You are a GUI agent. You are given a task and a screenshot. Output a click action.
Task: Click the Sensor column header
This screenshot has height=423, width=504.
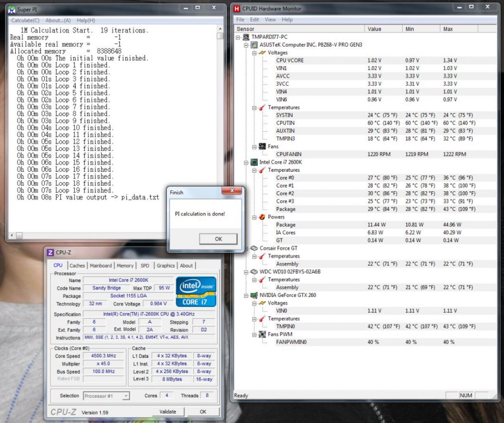click(300, 29)
